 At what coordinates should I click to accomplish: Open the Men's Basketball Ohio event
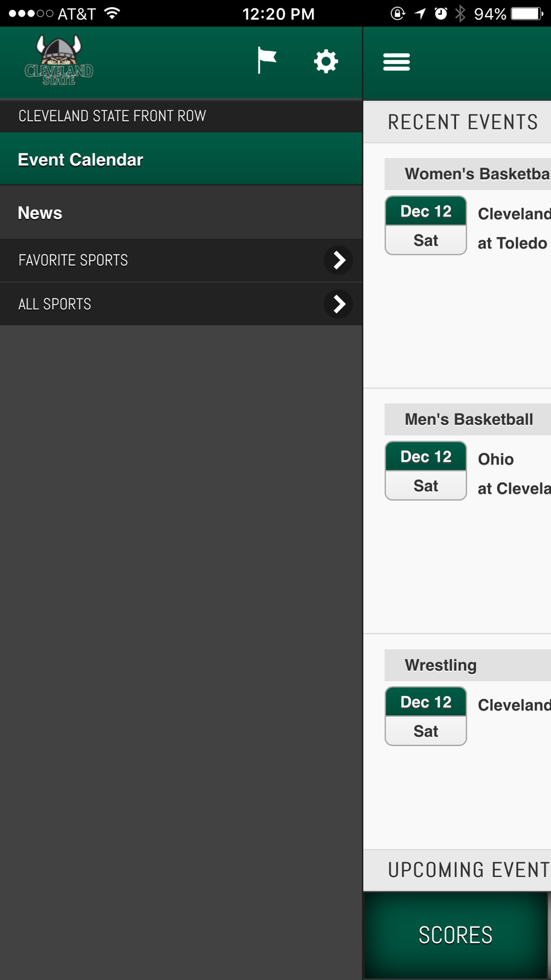(495, 459)
